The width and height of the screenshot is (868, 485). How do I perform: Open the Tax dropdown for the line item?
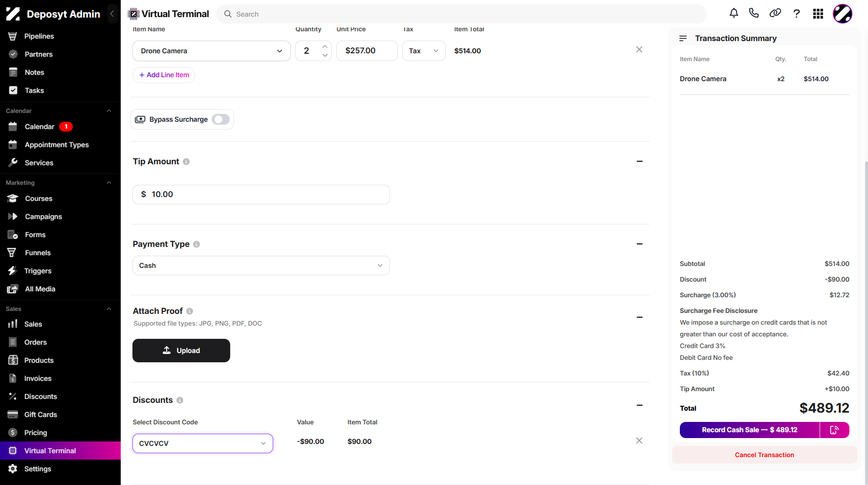point(424,51)
